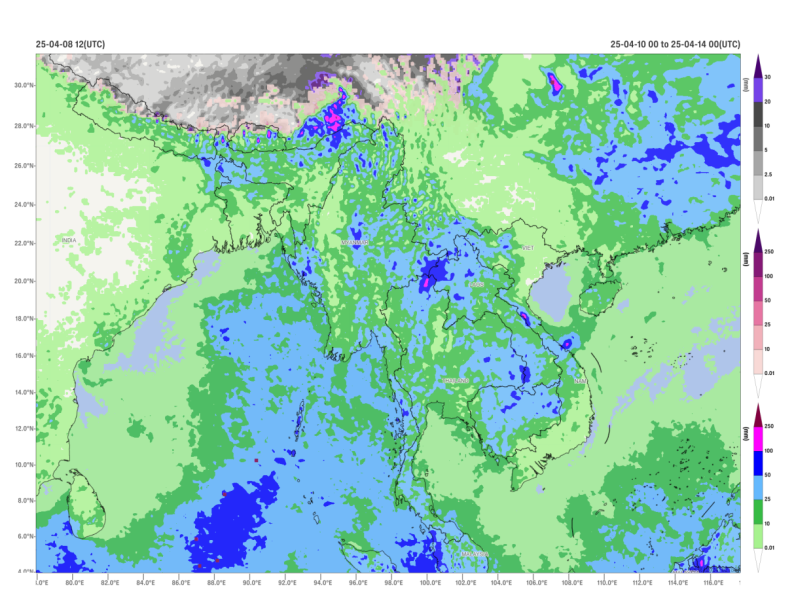Image resolution: width=794 pixels, height=596 pixels.
Task: Select the darkest gray 10–20 band in the top legend
Action: click(758, 114)
